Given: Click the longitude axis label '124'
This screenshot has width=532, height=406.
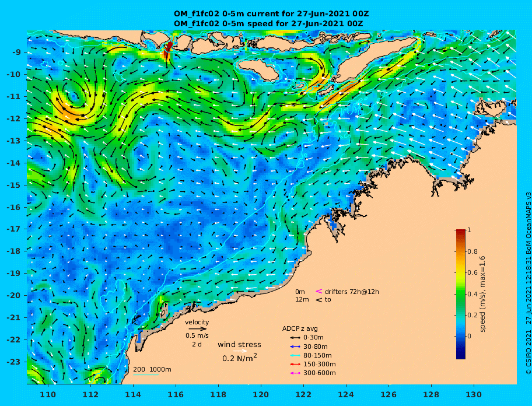Looking at the screenshot, I should (x=346, y=395).
